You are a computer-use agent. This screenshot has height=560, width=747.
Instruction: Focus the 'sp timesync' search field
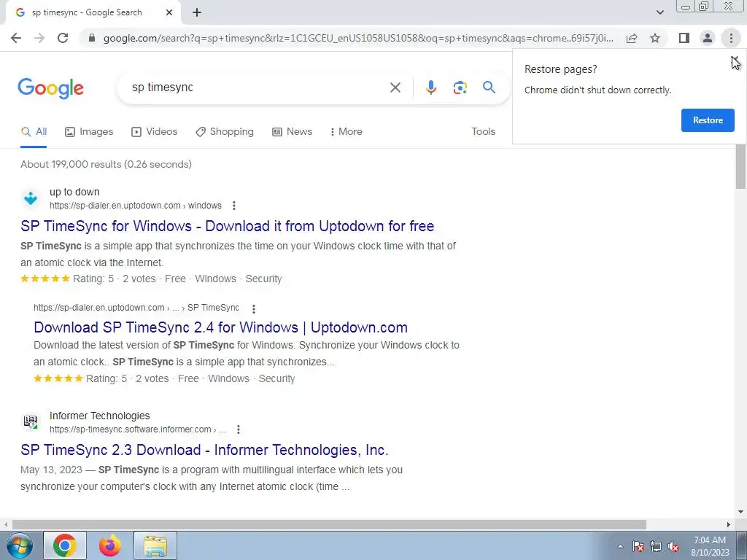(x=258, y=87)
